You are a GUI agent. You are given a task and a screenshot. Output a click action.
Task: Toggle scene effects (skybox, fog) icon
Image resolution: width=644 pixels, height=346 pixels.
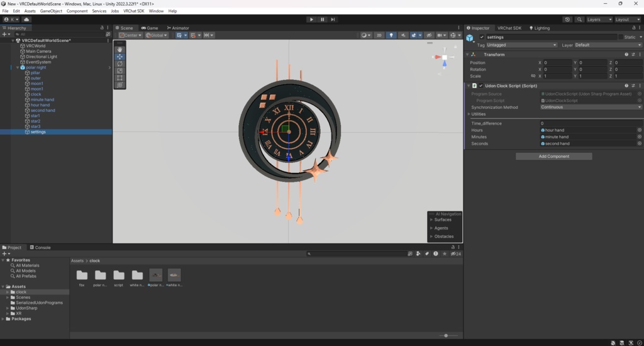(415, 35)
